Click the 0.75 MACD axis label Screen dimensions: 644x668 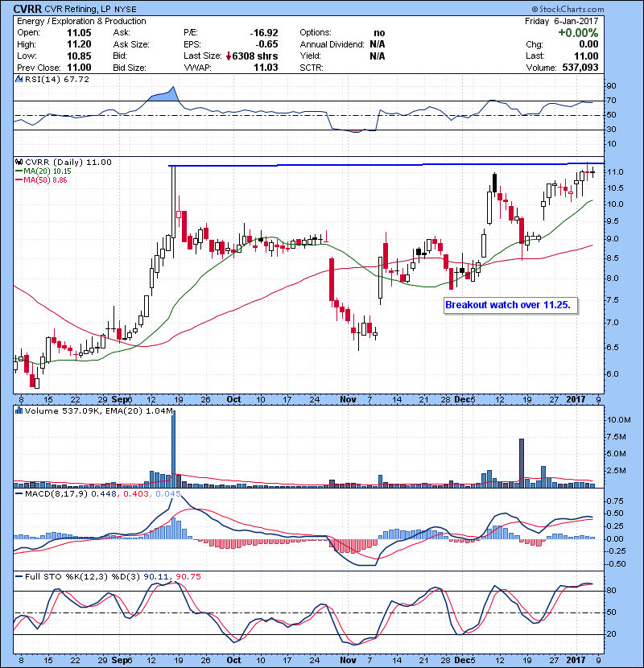coord(614,501)
